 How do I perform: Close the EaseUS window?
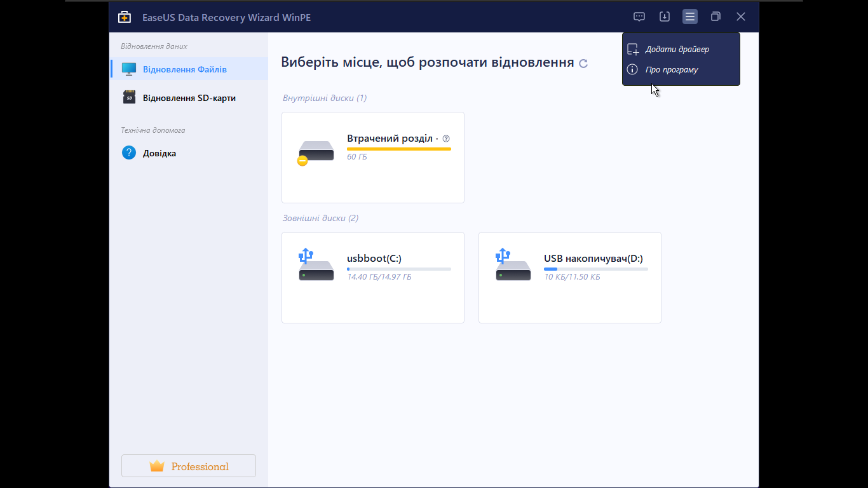click(741, 17)
